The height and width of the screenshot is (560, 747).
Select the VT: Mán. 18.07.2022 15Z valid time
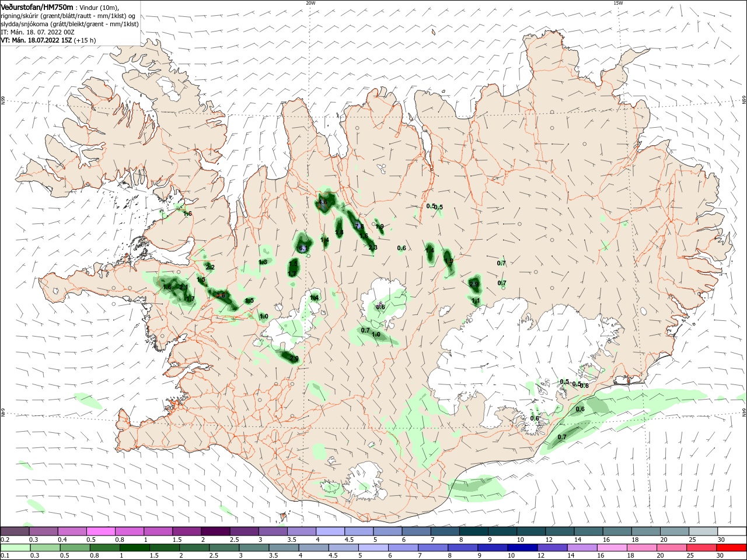coord(36,40)
